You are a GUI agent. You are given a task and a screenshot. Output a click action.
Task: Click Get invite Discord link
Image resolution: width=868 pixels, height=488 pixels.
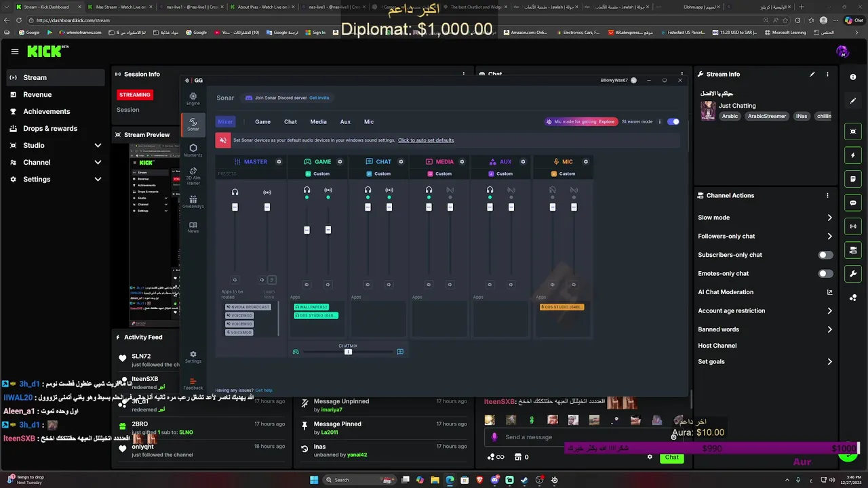319,98
